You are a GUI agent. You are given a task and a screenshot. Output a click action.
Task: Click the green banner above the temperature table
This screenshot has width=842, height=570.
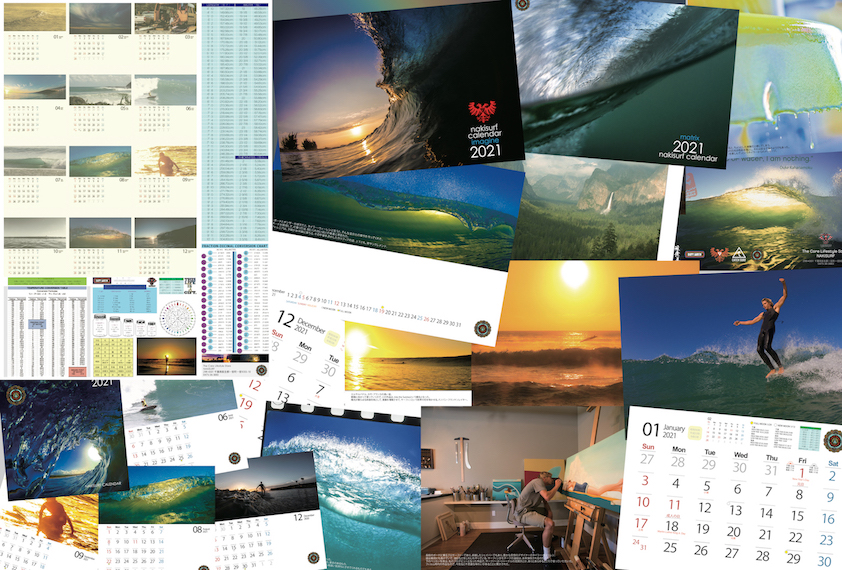pos(47,281)
